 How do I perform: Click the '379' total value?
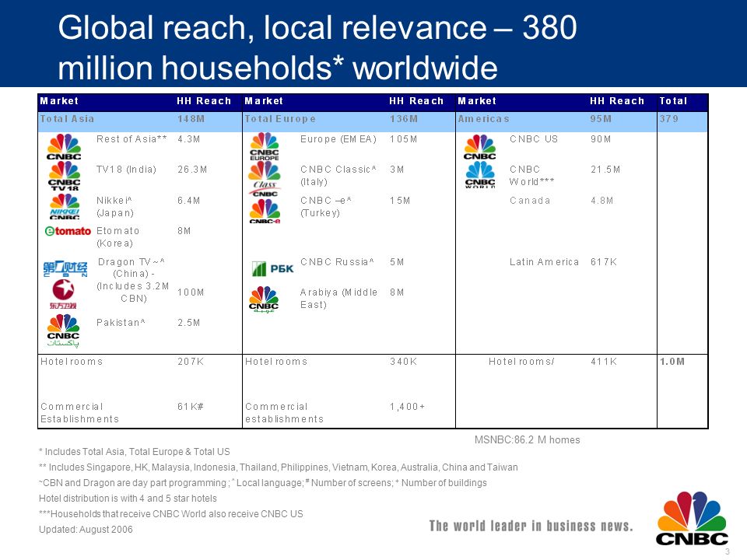[x=669, y=118]
